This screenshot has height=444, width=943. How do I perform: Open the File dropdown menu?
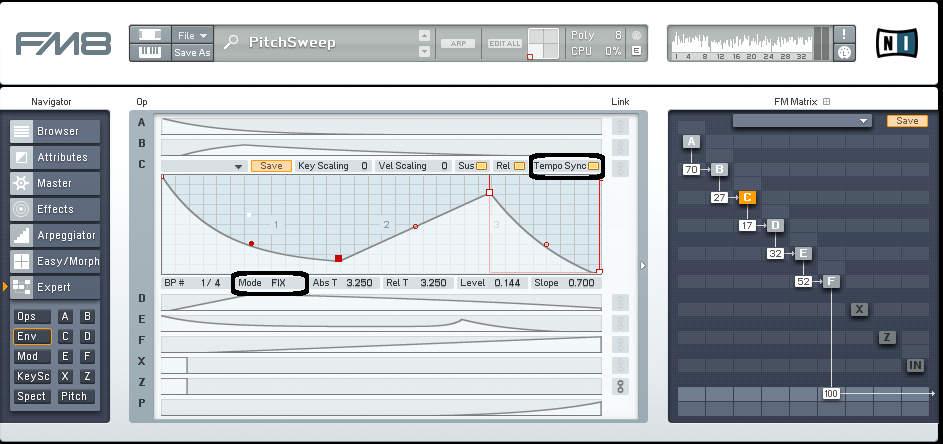pyautogui.click(x=192, y=35)
